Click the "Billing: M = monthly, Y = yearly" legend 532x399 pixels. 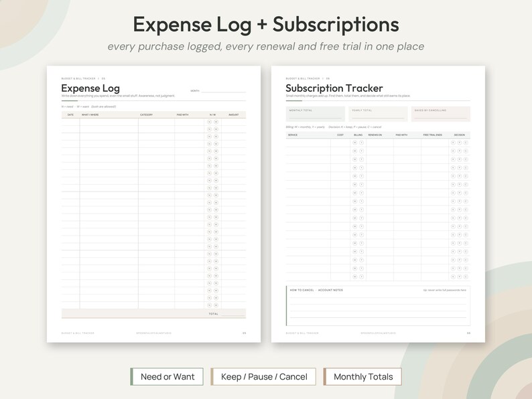pyautogui.click(x=334, y=127)
